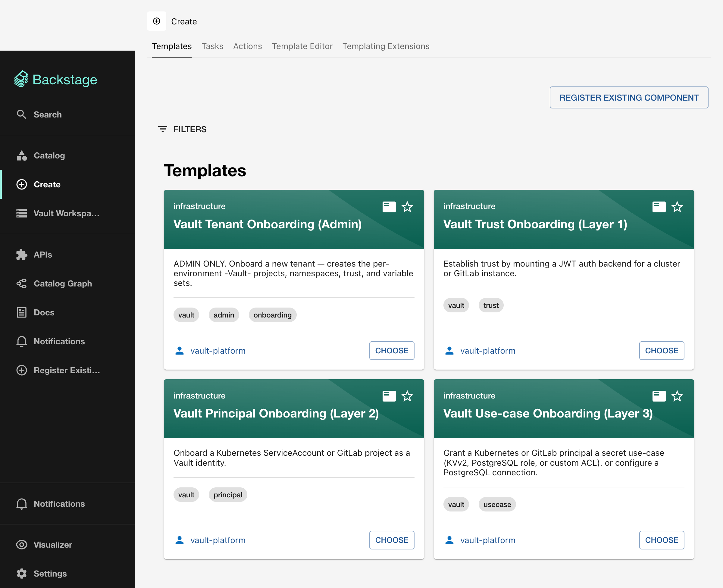Open vault-platform owner link on Trust Onboarding card

click(488, 351)
